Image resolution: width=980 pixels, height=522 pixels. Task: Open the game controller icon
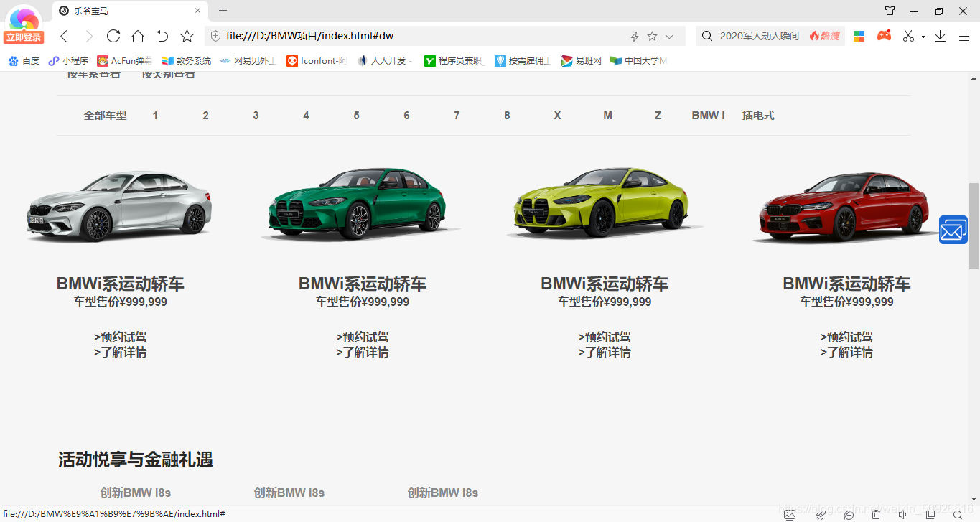click(884, 35)
